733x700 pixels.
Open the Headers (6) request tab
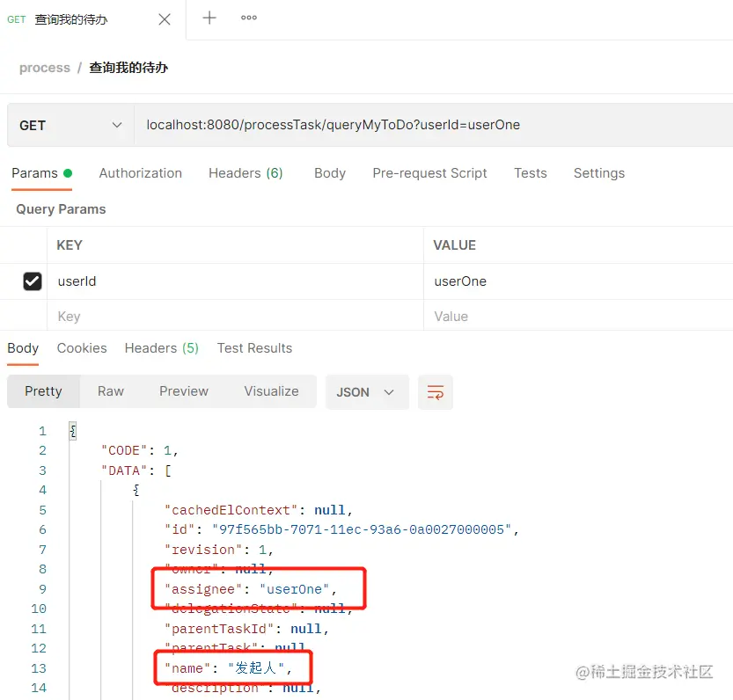click(x=246, y=173)
